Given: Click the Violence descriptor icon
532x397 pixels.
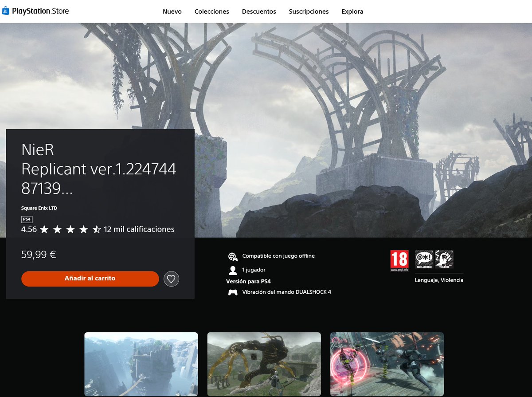Looking at the screenshot, I should [x=444, y=259].
